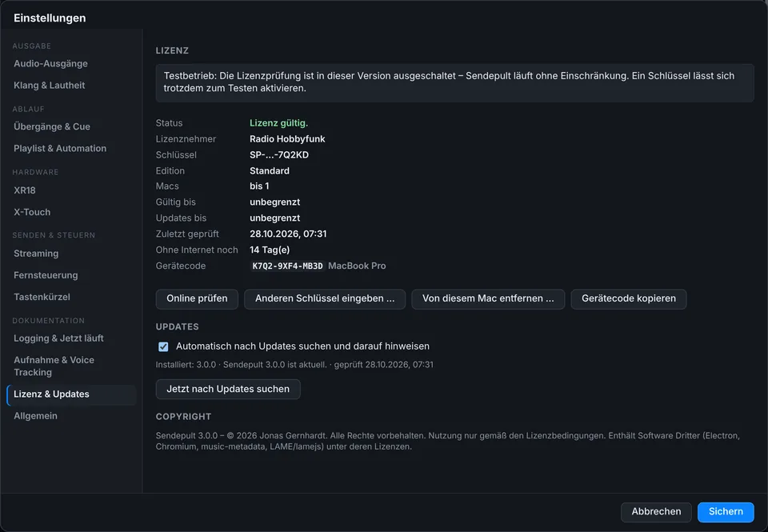Select Aufnahme & Voice Tracking section
This screenshot has width=768, height=532.
click(x=71, y=366)
